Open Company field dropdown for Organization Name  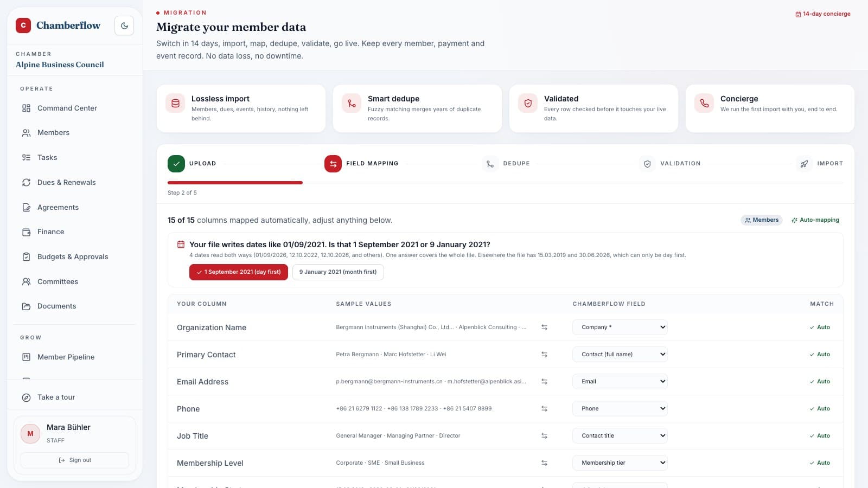620,327
